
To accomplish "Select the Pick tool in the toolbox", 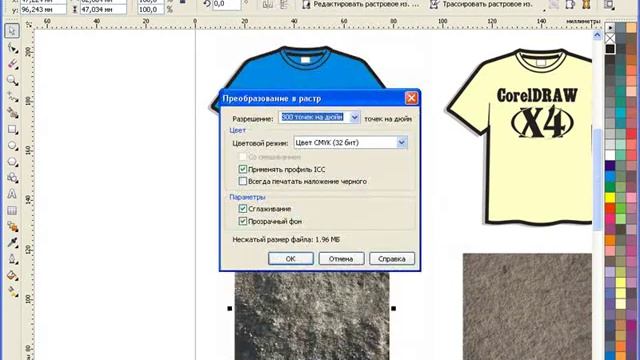I will click(x=12, y=31).
